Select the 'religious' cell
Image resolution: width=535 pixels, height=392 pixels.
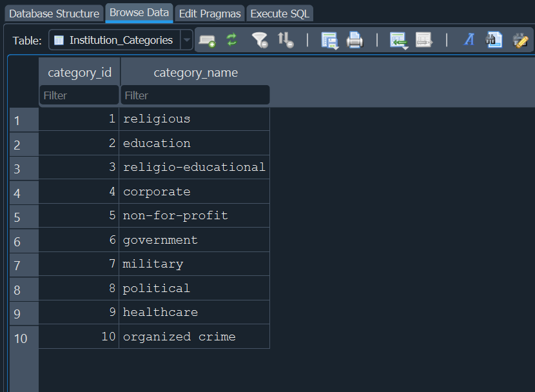click(x=194, y=119)
